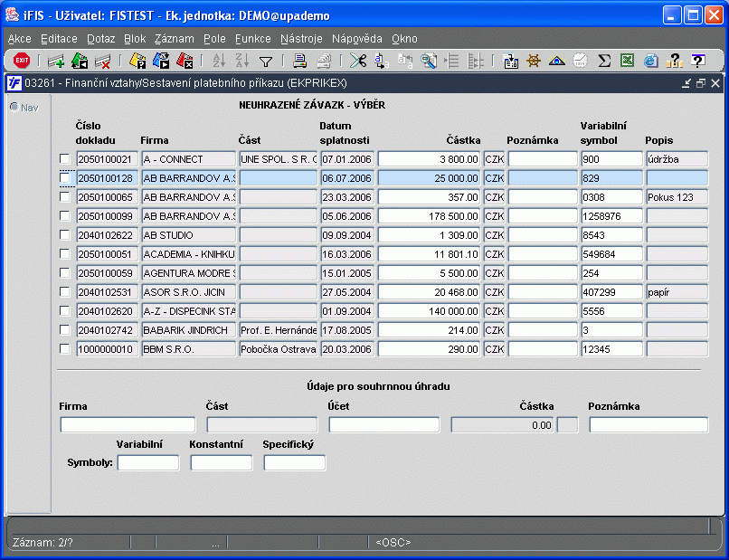The height and width of the screenshot is (560, 729).
Task: Click the execute-query icon
Action: (x=161, y=61)
